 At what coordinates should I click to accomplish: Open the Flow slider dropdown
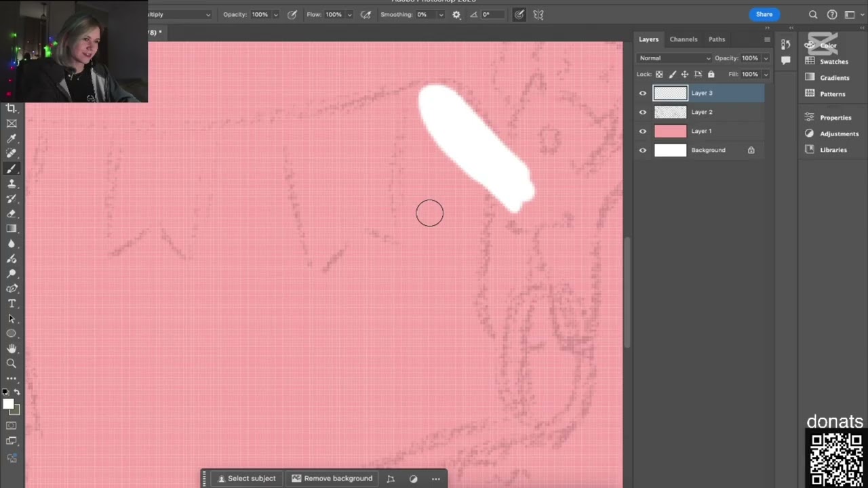[x=349, y=15]
